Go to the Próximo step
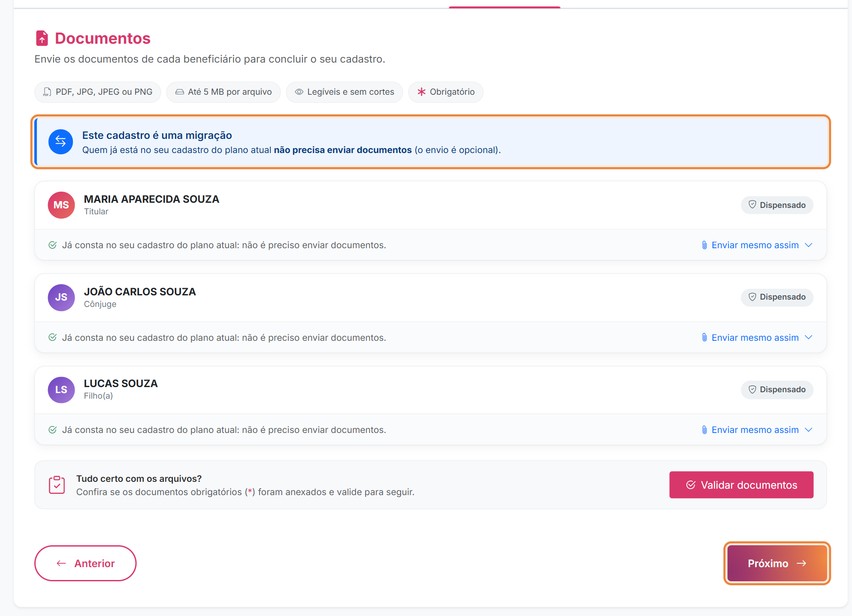This screenshot has height=616, width=852. 777,563
